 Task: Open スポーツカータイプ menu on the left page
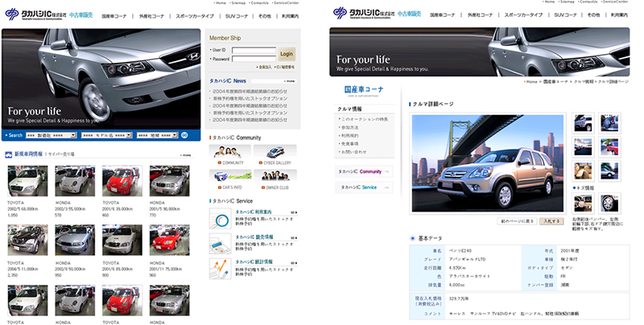point(195,16)
